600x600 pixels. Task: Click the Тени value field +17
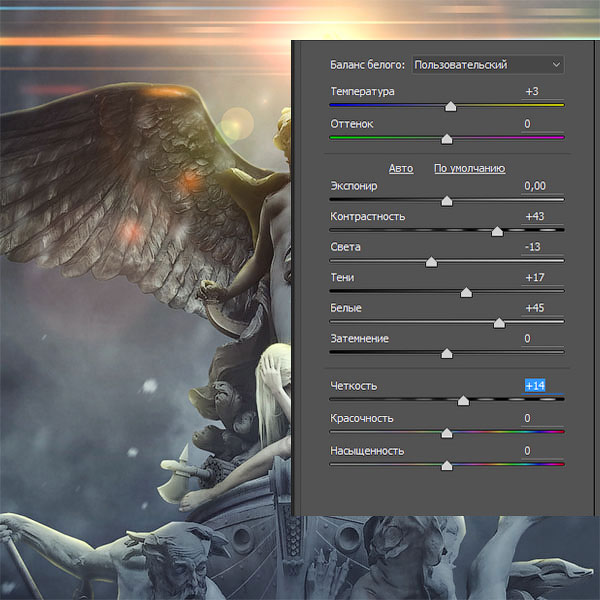point(542,278)
